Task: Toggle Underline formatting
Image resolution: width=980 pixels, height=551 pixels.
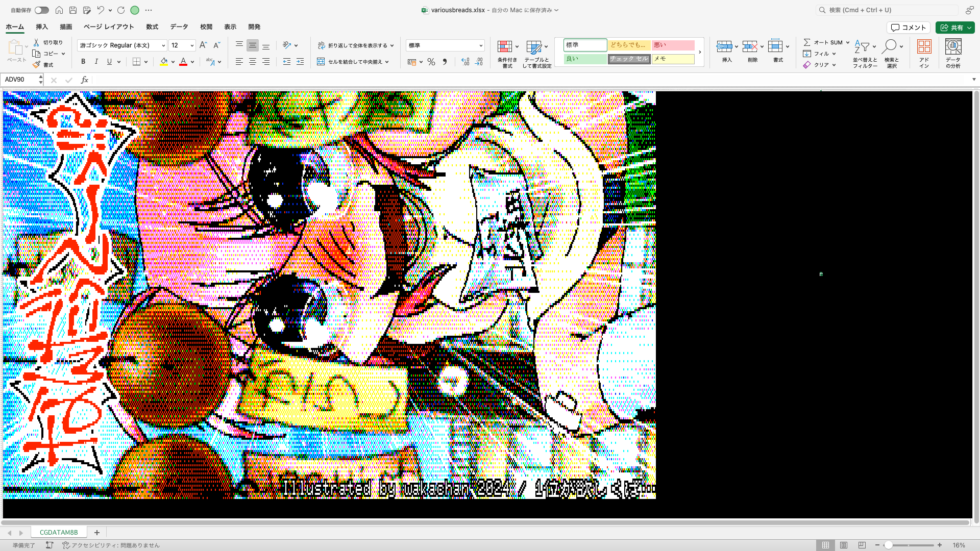Action: tap(109, 62)
